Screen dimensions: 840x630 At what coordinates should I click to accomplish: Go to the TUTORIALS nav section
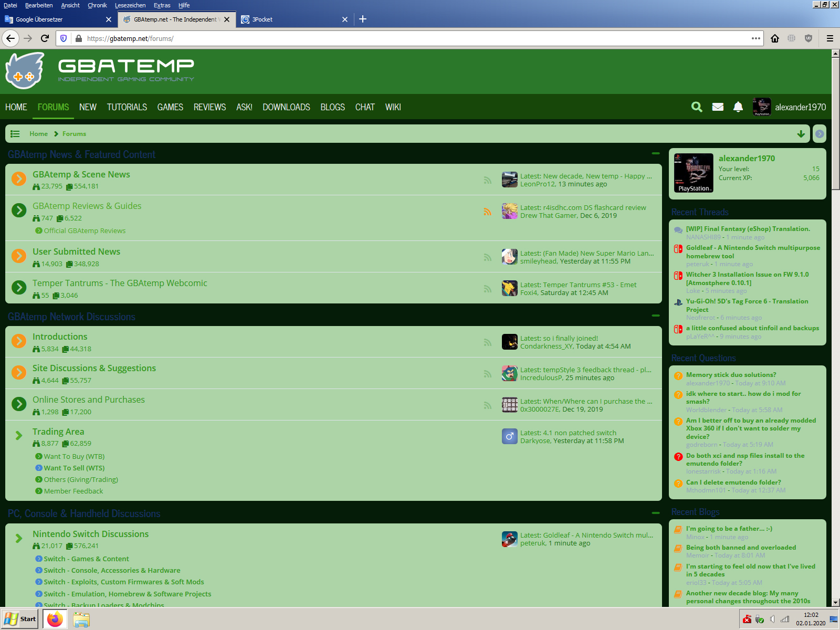tap(127, 107)
